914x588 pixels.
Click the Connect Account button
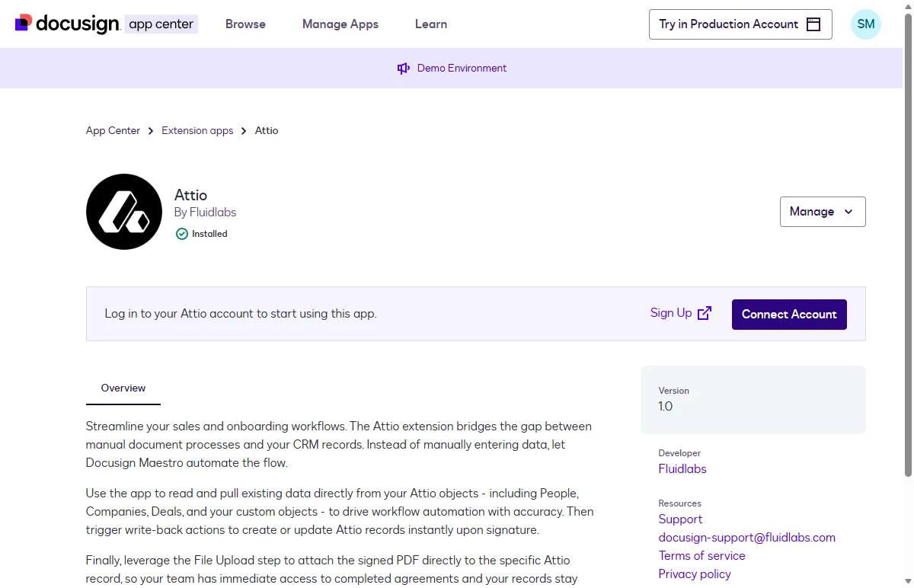[x=789, y=315]
